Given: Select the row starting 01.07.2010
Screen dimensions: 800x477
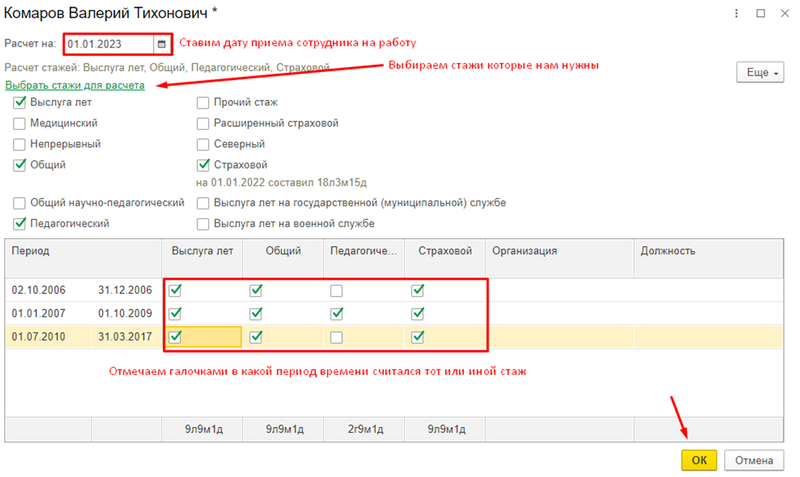Looking at the screenshot, I should click(x=40, y=337).
